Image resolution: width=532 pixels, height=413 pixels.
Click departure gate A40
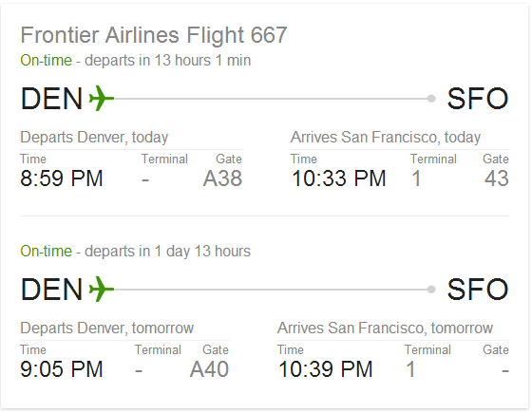click(209, 369)
